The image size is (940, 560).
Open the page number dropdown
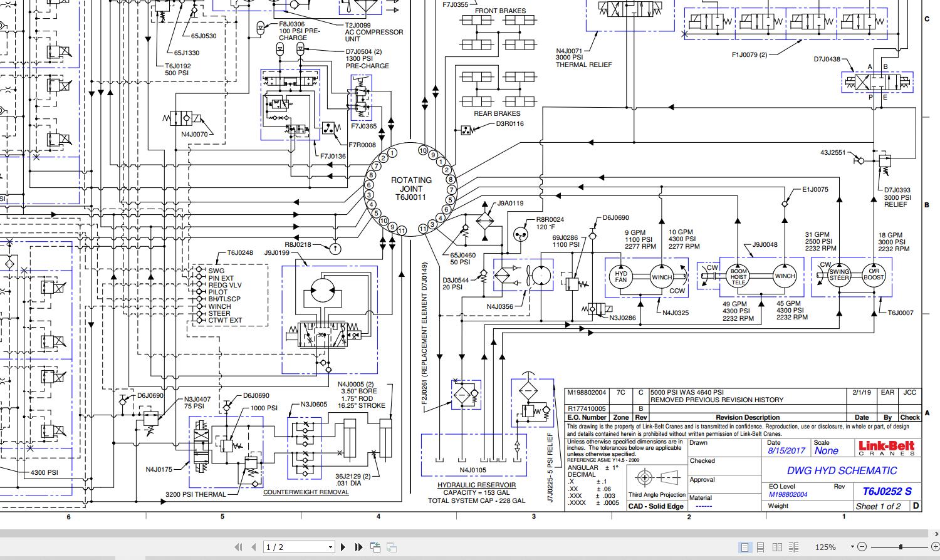330,547
